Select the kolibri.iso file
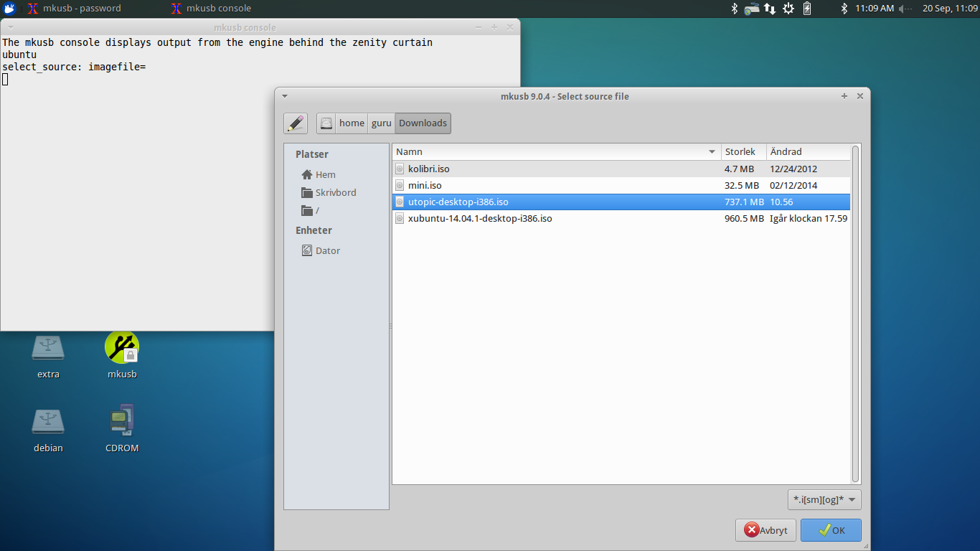Screen dimensions: 980x551 621,169
